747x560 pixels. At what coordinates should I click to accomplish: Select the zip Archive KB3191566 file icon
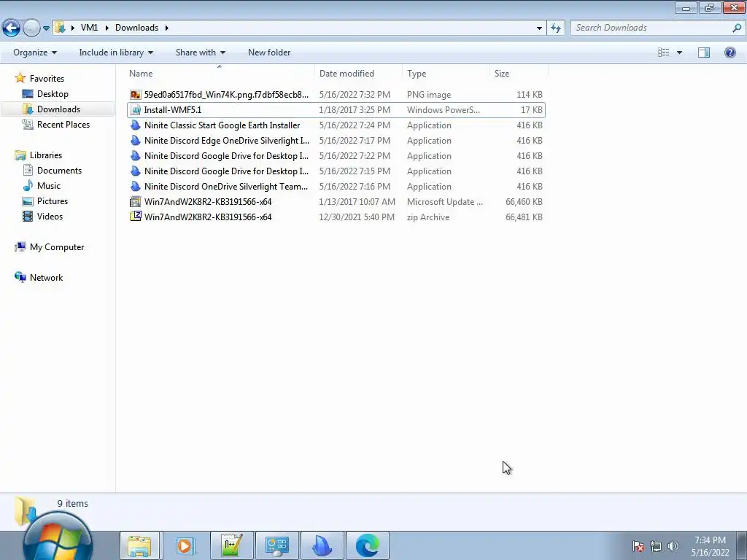[135, 217]
